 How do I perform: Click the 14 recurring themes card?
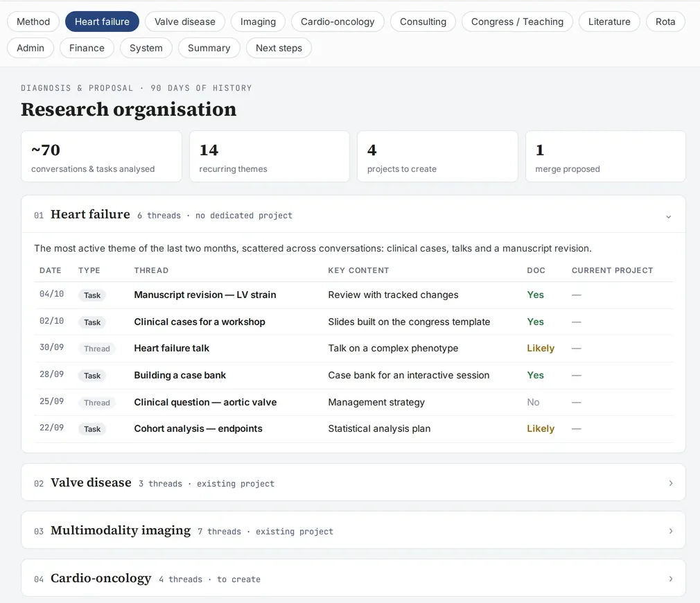(x=269, y=156)
